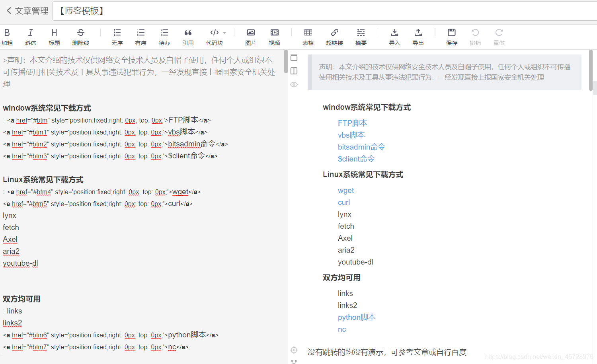The height and width of the screenshot is (364, 597).
Task: Click the 没有跳转的均没有演示 sentence in preview
Action: point(387,352)
